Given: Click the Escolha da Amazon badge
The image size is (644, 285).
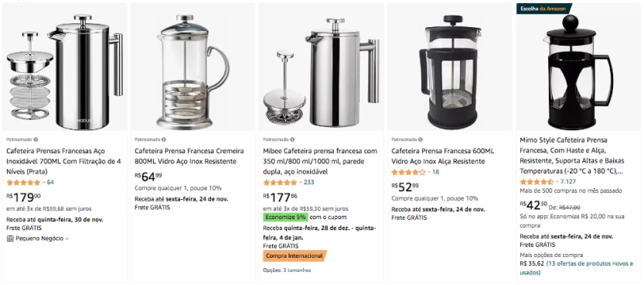Looking at the screenshot, I should (x=544, y=9).
